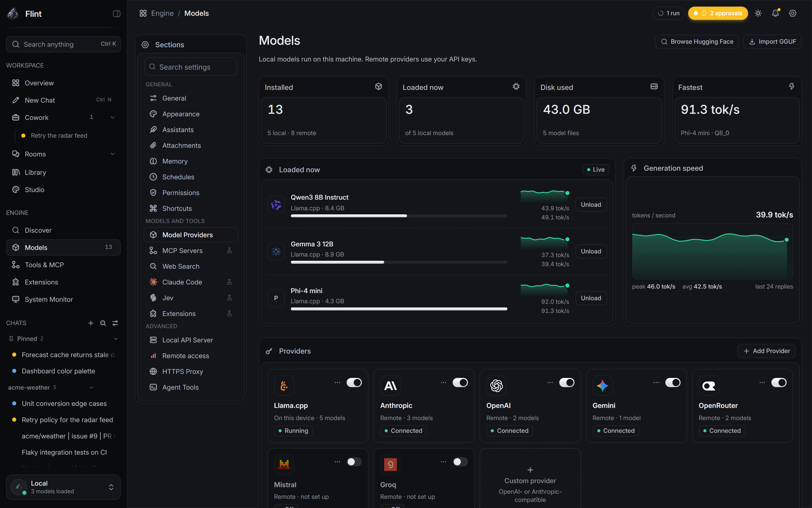Click the Gemma 3 12B usage bar
Screen dimensions: 812x508
pyautogui.click(x=399, y=262)
